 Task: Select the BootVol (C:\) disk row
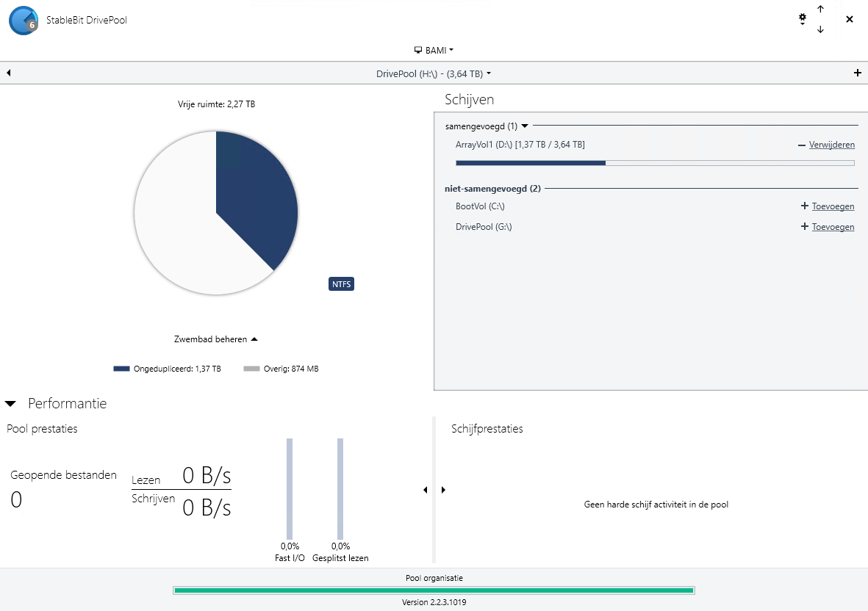pyautogui.click(x=480, y=206)
